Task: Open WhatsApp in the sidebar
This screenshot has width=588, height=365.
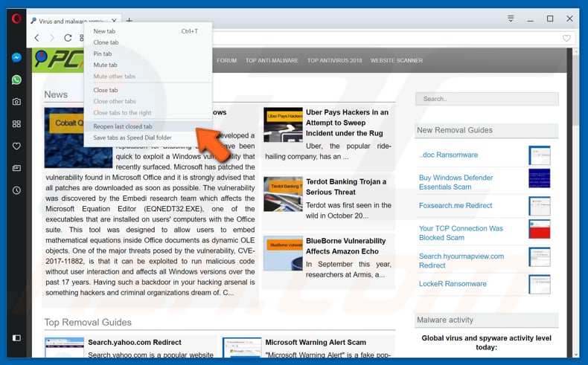Action: coord(16,80)
